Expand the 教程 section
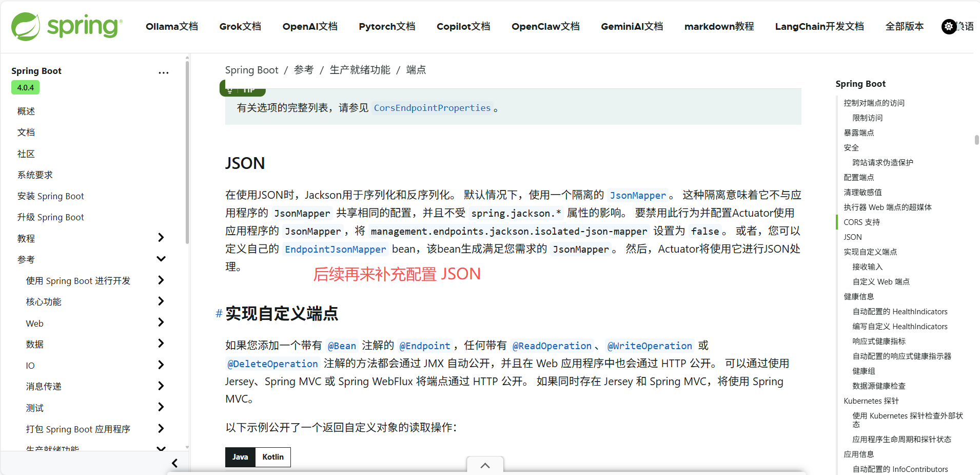980x475 pixels. tap(161, 237)
